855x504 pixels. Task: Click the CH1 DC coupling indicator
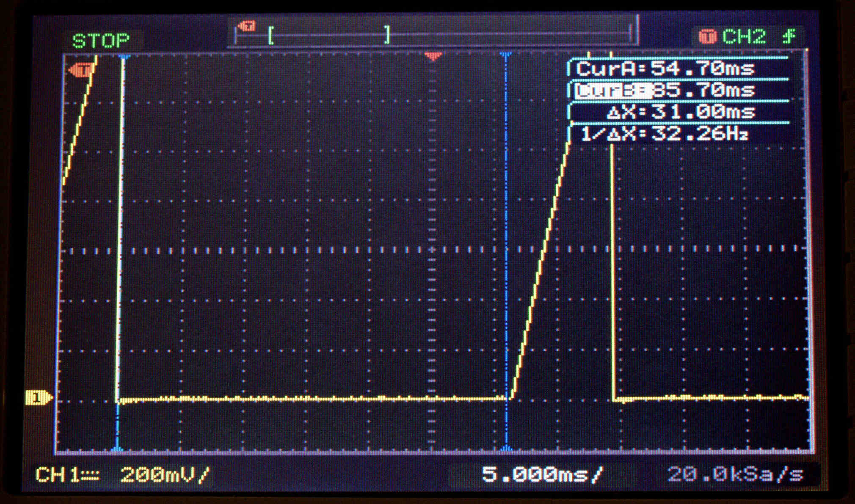point(90,476)
